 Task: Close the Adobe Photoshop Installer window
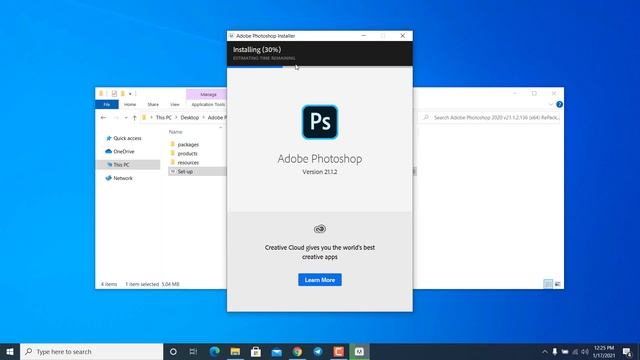[x=402, y=36]
